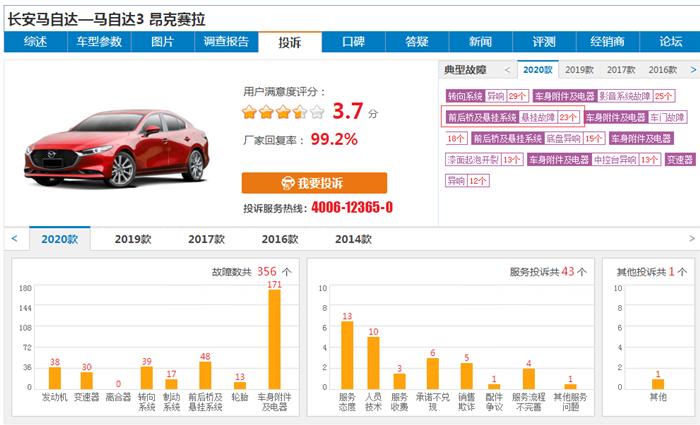The width and height of the screenshot is (700, 425).
Task: Open the 变速器 fault tag
Action: [x=680, y=160]
